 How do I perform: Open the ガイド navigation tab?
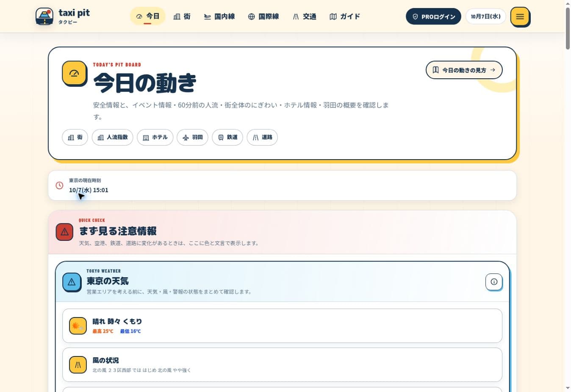coord(345,17)
